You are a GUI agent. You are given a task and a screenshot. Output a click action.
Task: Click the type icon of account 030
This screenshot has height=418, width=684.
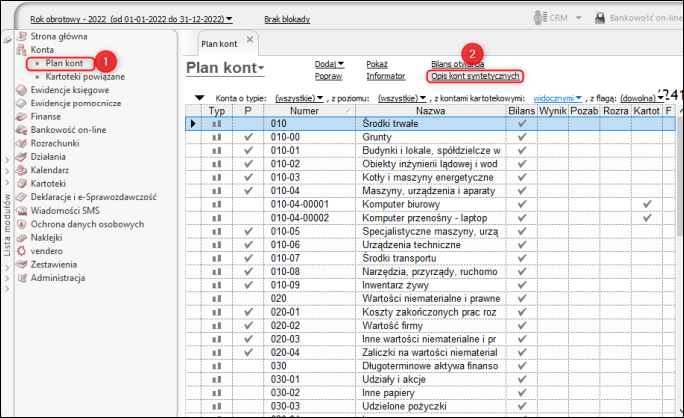(217, 366)
